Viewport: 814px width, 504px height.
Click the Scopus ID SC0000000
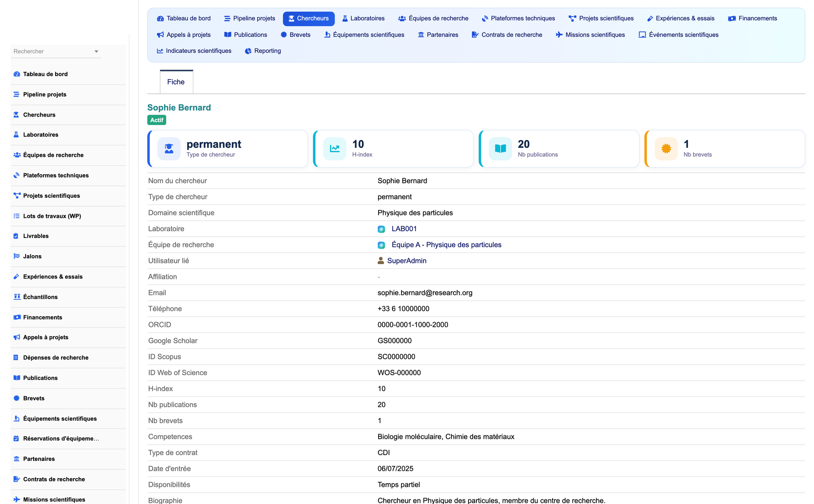tap(397, 357)
